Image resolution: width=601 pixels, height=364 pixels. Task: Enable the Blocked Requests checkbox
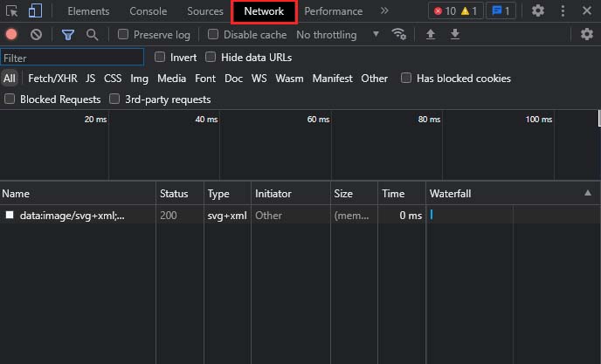(x=10, y=99)
